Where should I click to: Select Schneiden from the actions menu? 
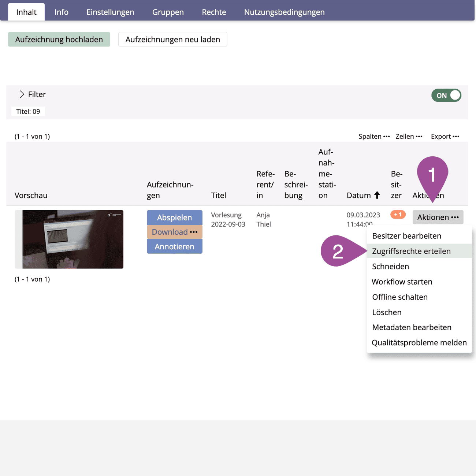[x=390, y=267]
